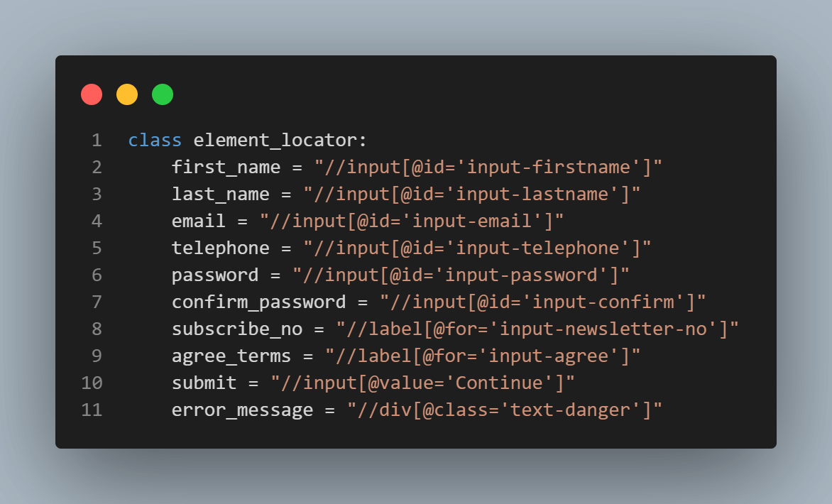Click the yellow minimize dot

coord(127,94)
